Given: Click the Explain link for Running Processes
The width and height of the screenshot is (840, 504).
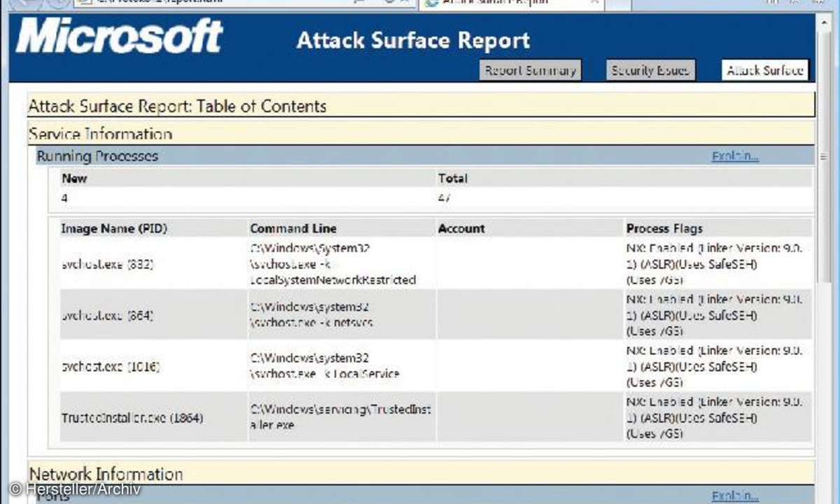Looking at the screenshot, I should point(735,156).
